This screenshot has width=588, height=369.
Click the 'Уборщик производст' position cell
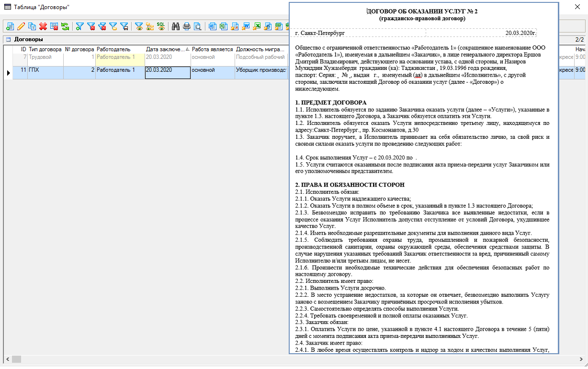(x=261, y=70)
